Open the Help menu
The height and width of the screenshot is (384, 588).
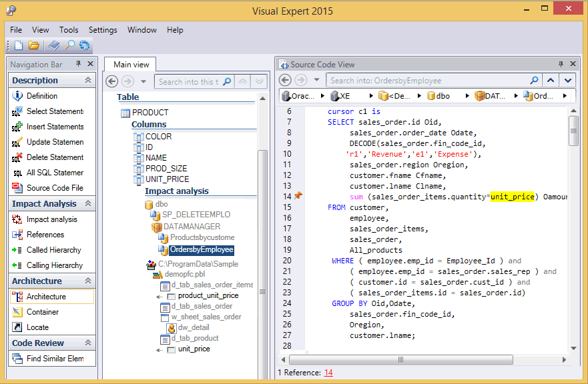click(175, 30)
